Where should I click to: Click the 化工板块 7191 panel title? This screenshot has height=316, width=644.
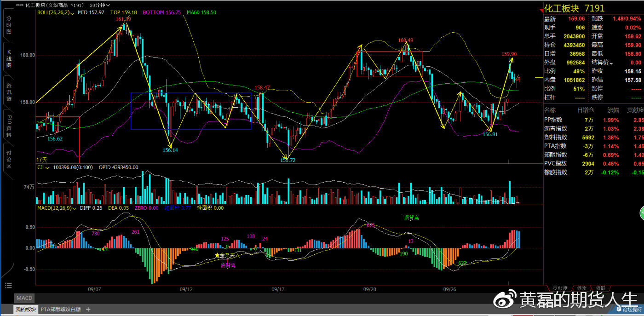[574, 8]
